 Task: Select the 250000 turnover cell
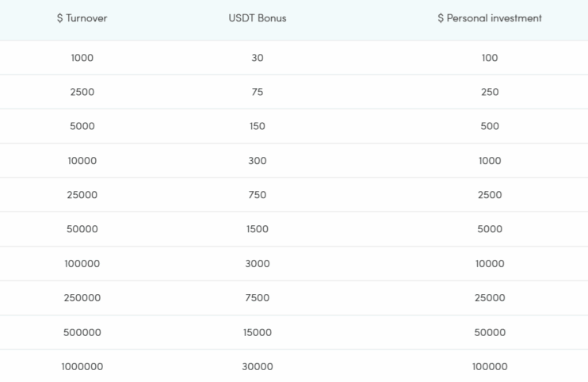(82, 298)
